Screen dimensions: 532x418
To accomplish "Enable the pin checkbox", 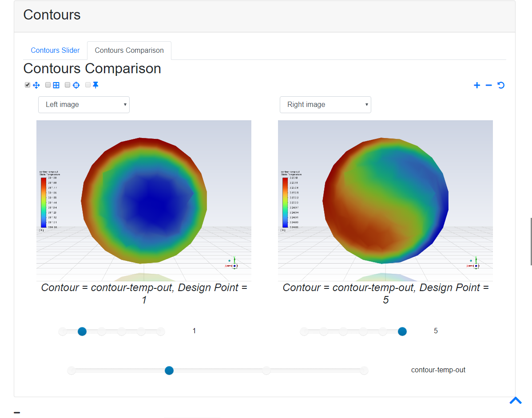I will point(88,85).
